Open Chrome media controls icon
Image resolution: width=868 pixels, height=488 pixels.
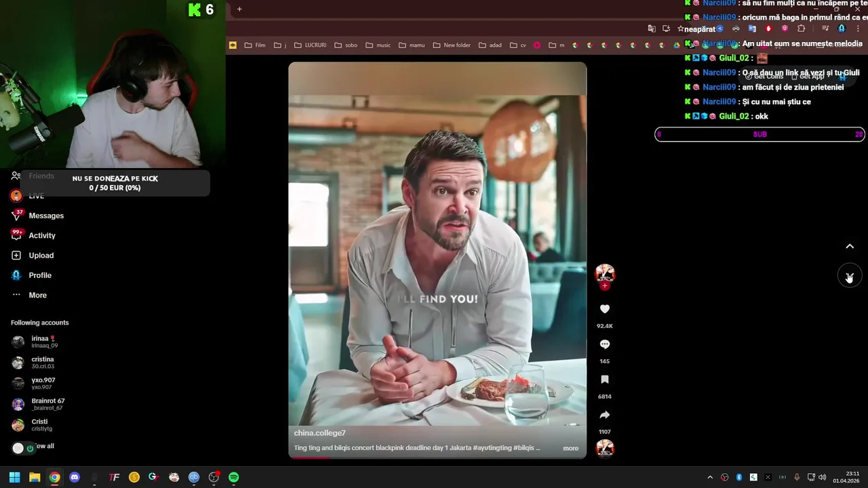tap(825, 28)
